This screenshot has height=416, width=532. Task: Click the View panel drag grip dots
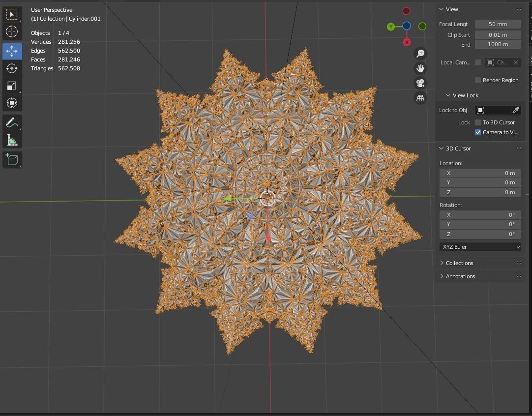(x=519, y=9)
